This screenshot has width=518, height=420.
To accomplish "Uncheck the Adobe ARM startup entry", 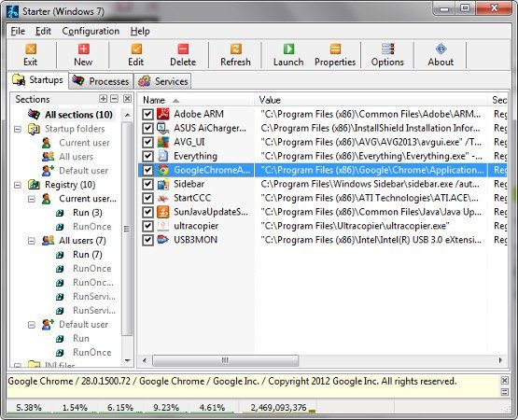I will pos(147,115).
